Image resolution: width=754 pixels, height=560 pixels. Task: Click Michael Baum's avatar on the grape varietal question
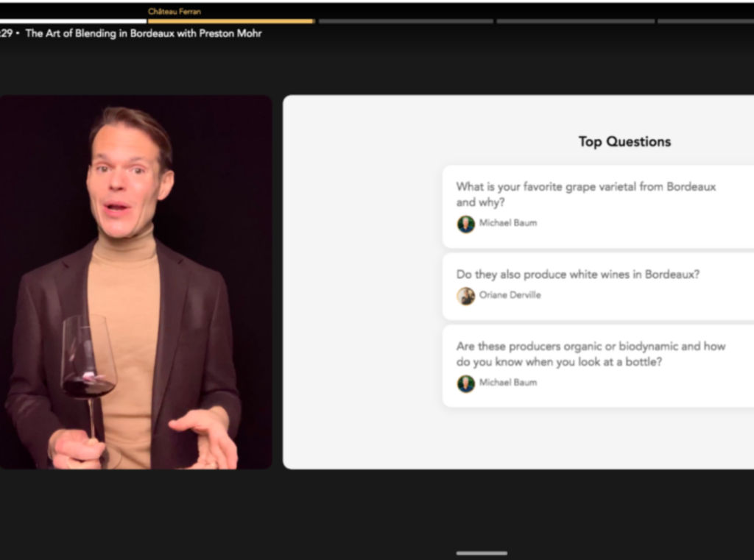point(465,224)
